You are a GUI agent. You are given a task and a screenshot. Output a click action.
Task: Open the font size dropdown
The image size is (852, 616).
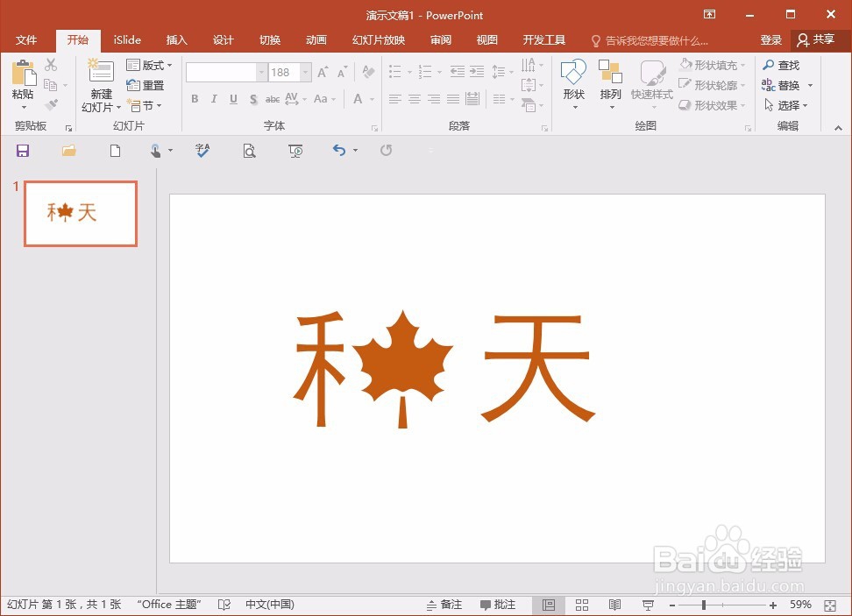[x=303, y=72]
